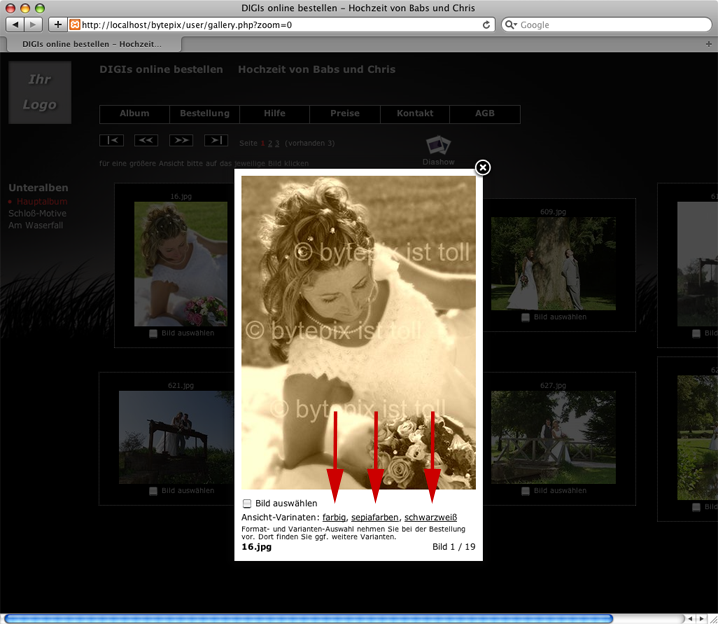This screenshot has height=624, width=718.
Task: Check Bild auswählen under 621.jpg
Action: tap(153, 491)
